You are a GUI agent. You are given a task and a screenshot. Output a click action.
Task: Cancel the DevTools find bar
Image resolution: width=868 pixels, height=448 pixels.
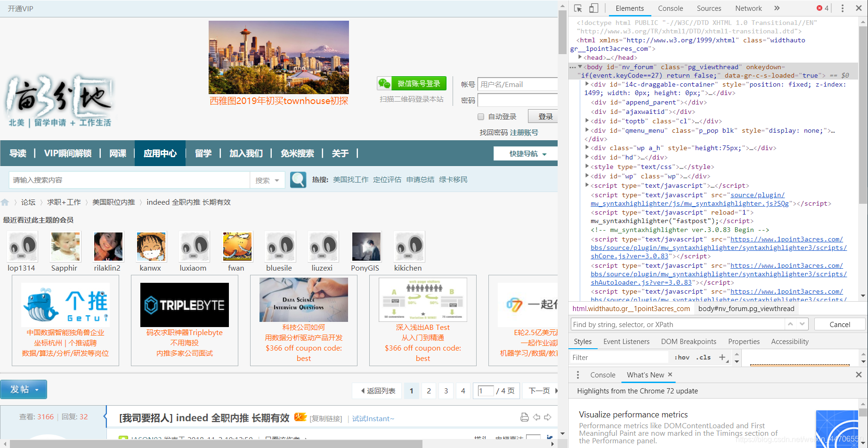[x=840, y=324]
